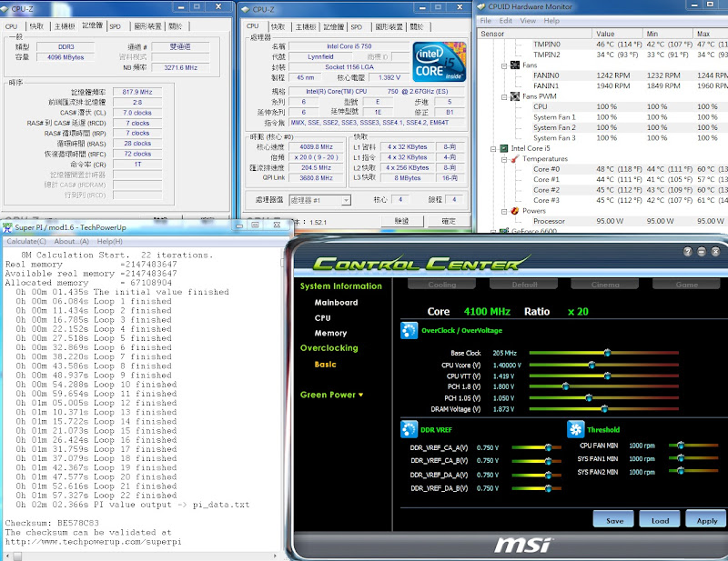Click the Intel Core i5 chip icon in Hardware Monitor

504,148
